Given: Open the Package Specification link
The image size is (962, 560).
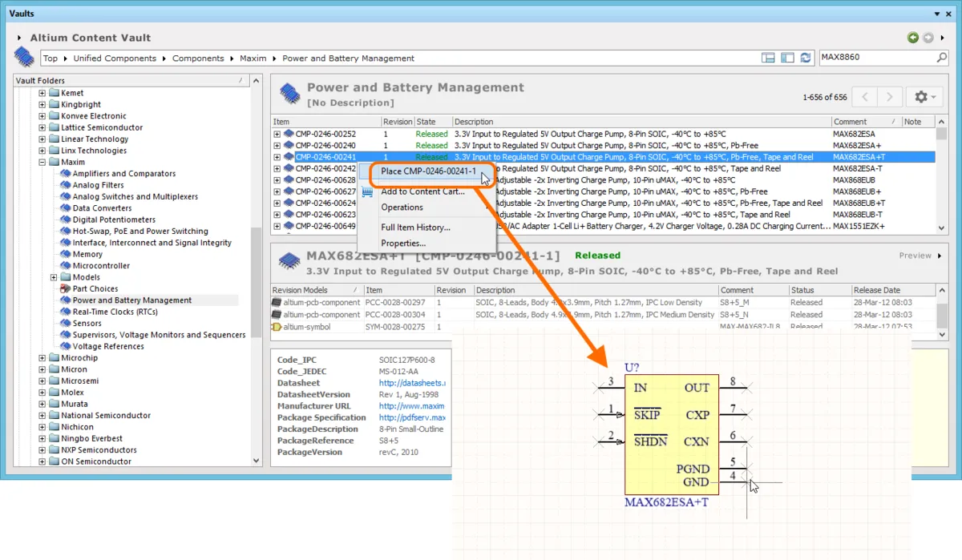Looking at the screenshot, I should click(x=411, y=417).
